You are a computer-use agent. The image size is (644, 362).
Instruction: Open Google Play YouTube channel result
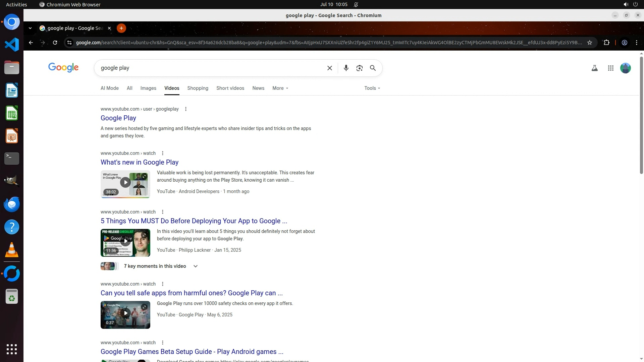118,118
